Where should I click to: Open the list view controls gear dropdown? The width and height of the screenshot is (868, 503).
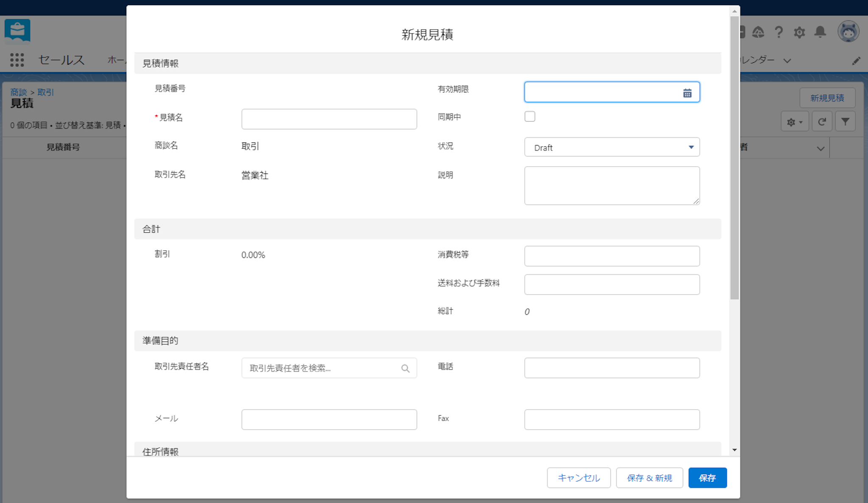click(795, 122)
